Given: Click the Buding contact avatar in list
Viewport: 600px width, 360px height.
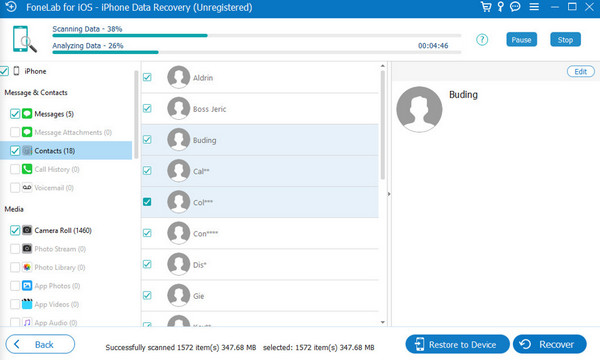Looking at the screenshot, I should click(179, 140).
